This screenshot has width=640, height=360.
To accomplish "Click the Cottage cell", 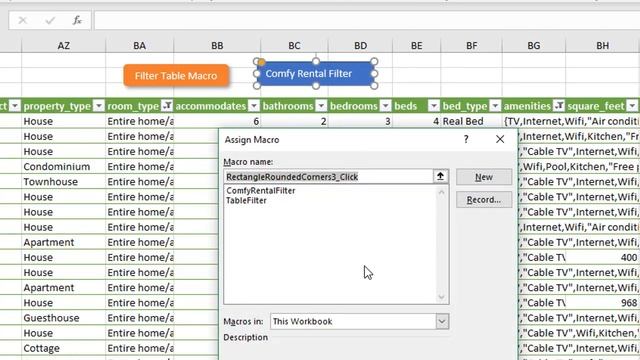I will coord(63,348).
